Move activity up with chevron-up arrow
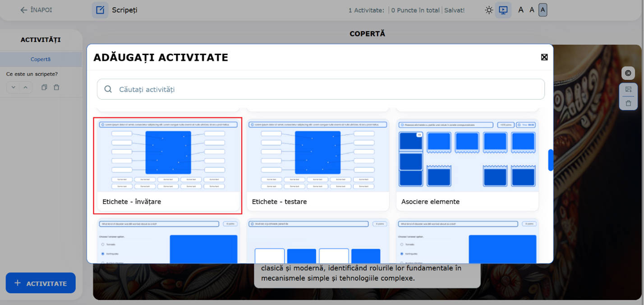 (x=26, y=88)
